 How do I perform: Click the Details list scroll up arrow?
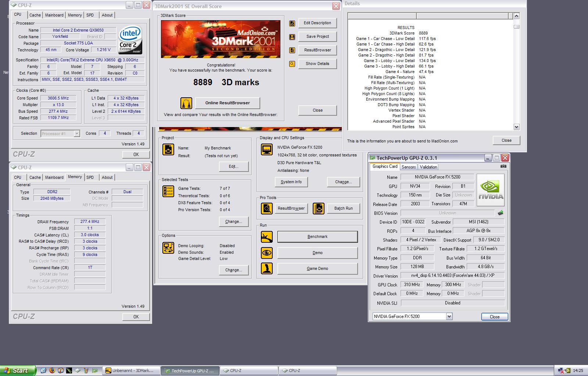tap(516, 16)
